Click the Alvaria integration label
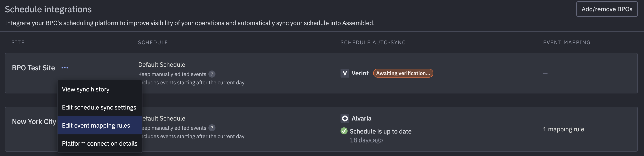Image resolution: width=644 pixels, height=156 pixels. (361, 118)
